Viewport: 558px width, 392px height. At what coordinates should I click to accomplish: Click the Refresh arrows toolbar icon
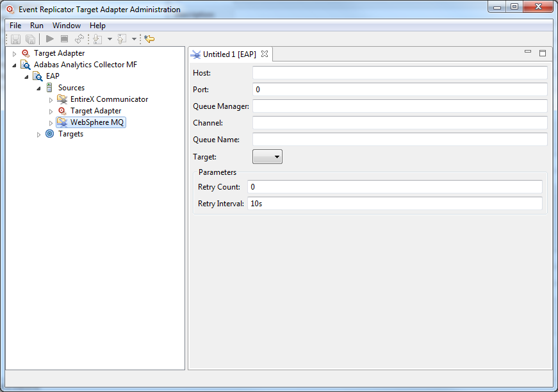point(79,39)
